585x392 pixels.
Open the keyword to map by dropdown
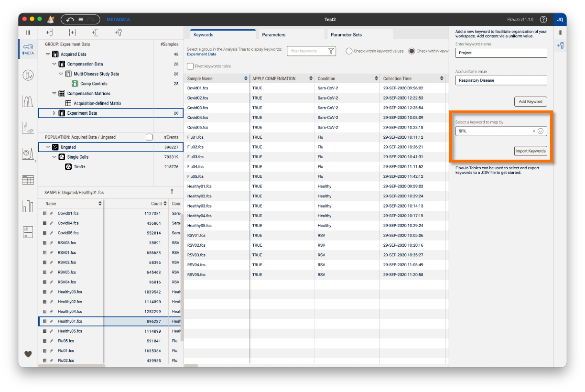coord(541,131)
